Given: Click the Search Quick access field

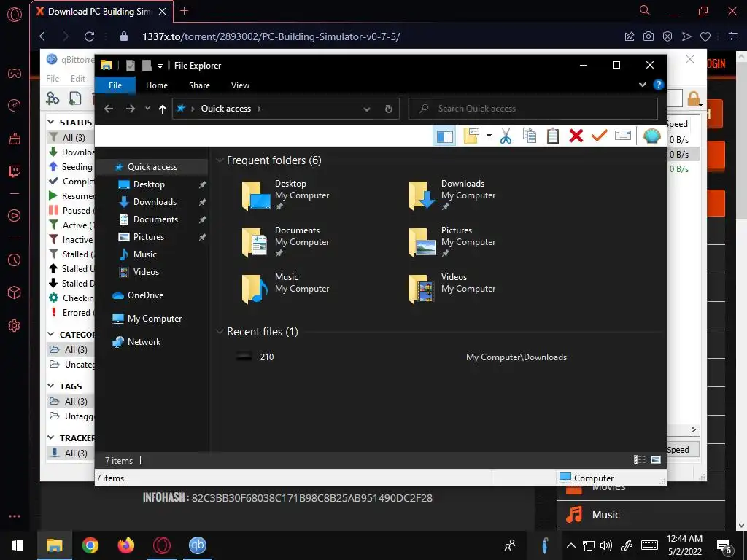Looking at the screenshot, I should [533, 109].
